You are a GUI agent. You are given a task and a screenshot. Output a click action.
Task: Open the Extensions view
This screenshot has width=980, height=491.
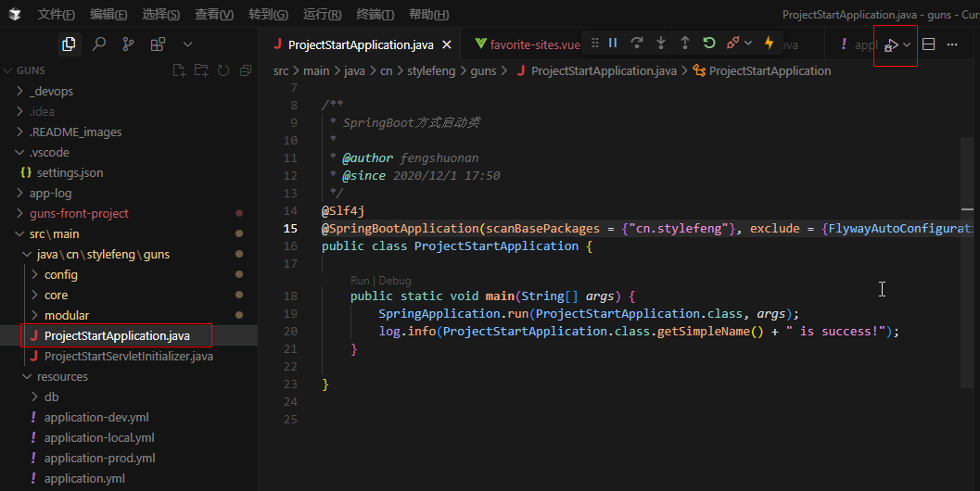pyautogui.click(x=158, y=44)
